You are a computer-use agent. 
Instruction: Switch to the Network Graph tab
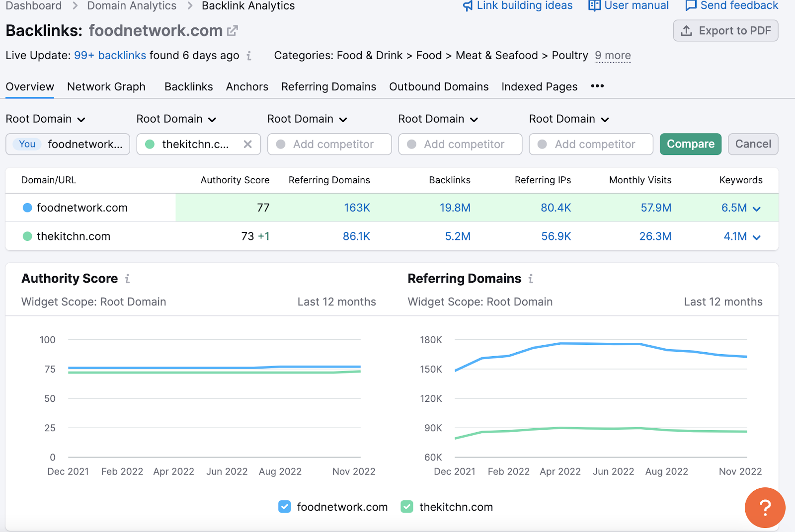coord(106,86)
